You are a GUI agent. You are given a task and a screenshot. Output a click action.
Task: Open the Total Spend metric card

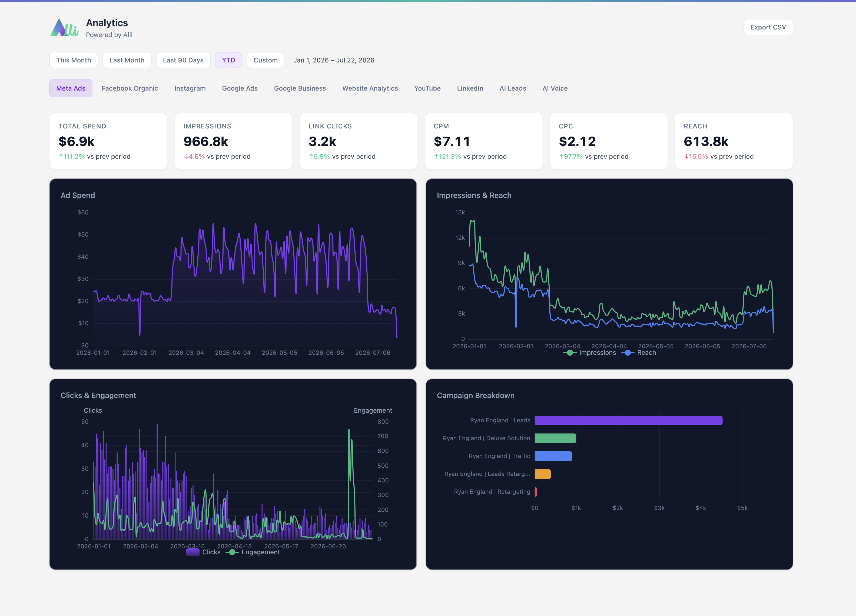click(108, 141)
